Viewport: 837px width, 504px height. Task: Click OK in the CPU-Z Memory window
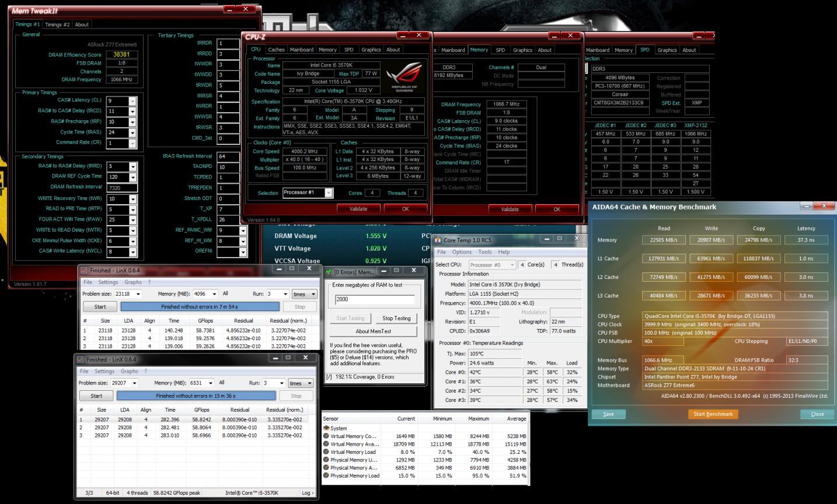coord(557,209)
